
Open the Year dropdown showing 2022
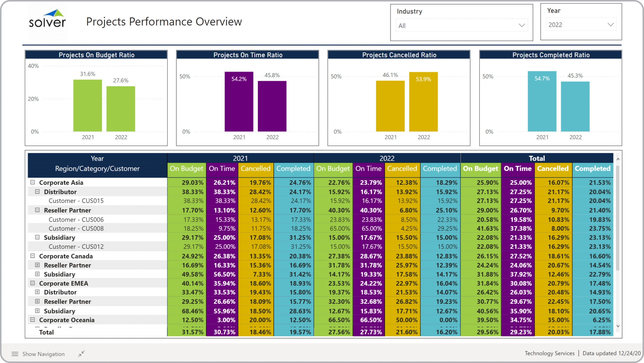click(581, 25)
